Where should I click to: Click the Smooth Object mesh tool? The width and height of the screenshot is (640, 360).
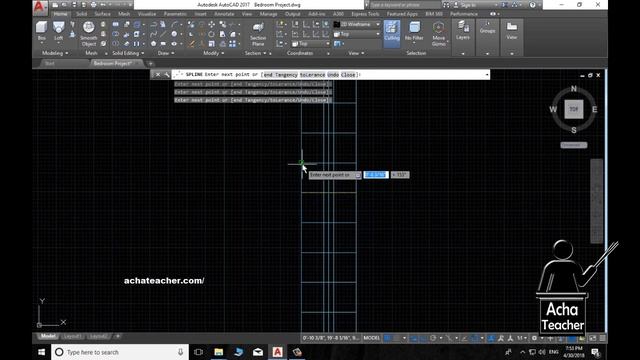coord(89,33)
